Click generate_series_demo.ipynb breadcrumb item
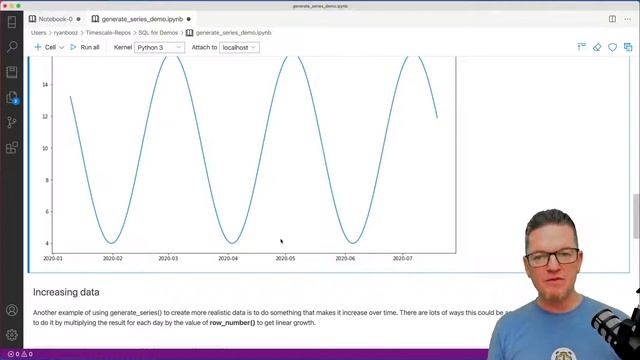The width and height of the screenshot is (640, 360). coord(229,33)
